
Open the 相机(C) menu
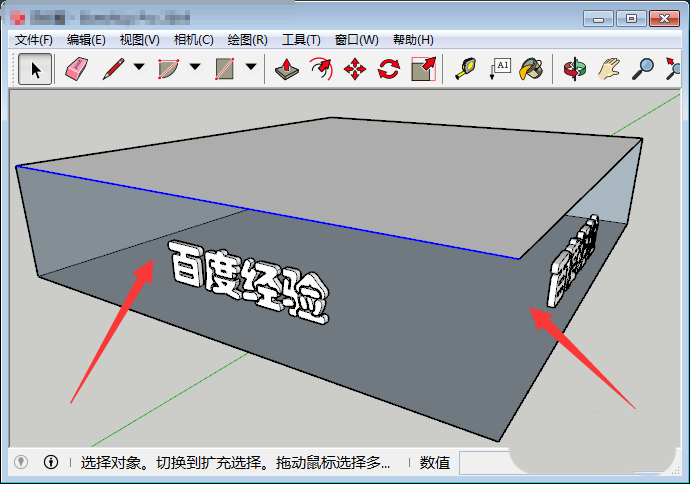click(x=194, y=40)
